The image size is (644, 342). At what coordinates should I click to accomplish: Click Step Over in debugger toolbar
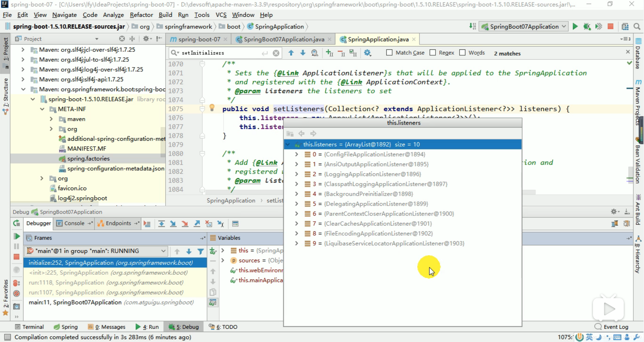(x=161, y=224)
